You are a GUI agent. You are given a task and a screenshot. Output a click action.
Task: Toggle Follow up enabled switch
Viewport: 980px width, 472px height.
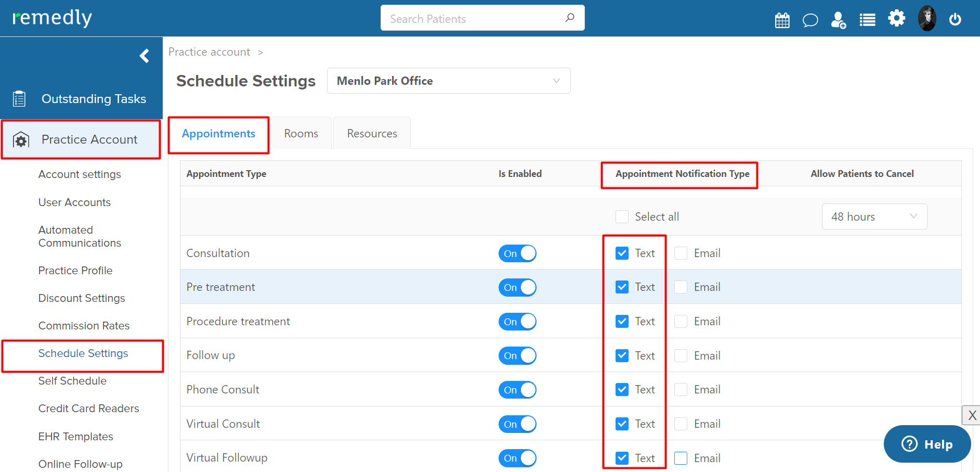click(x=517, y=355)
